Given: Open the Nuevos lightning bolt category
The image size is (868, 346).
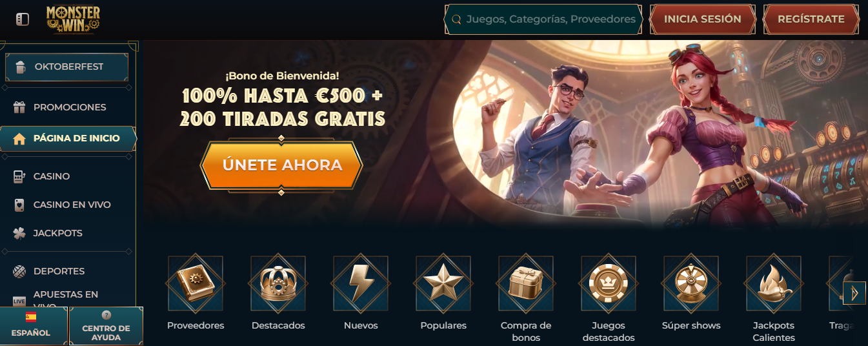Looking at the screenshot, I should coord(361,283).
